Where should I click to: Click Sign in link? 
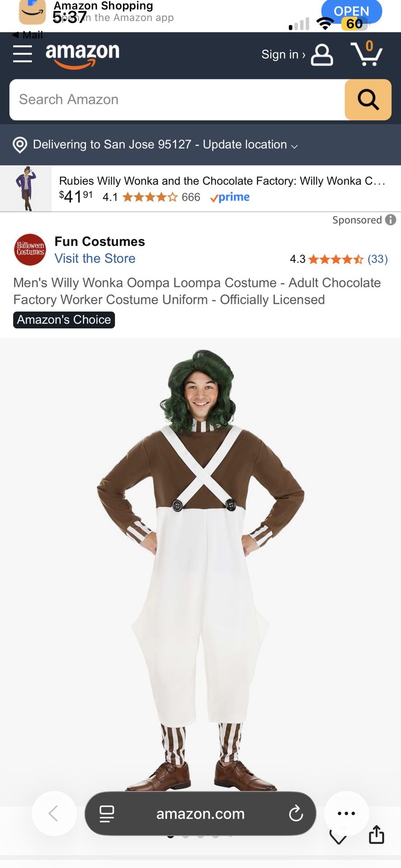tap(283, 55)
